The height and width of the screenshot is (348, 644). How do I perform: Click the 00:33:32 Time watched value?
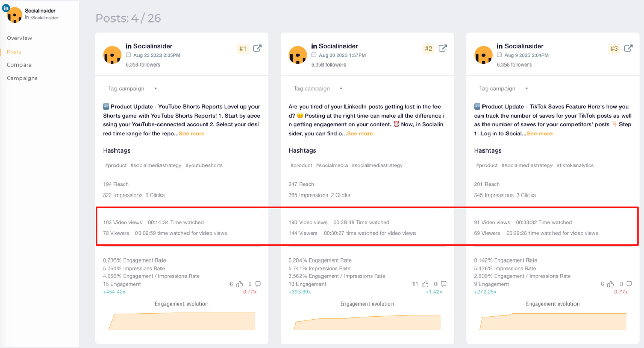coord(544,223)
